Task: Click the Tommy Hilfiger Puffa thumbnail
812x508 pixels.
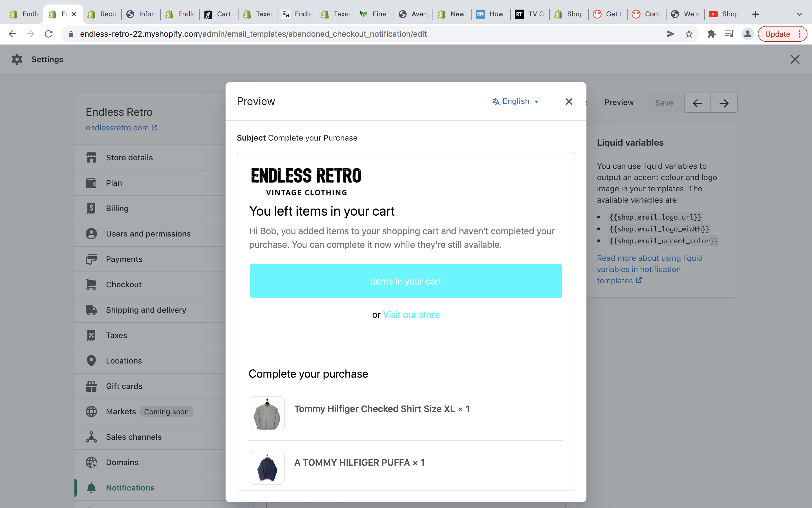Action: click(267, 467)
